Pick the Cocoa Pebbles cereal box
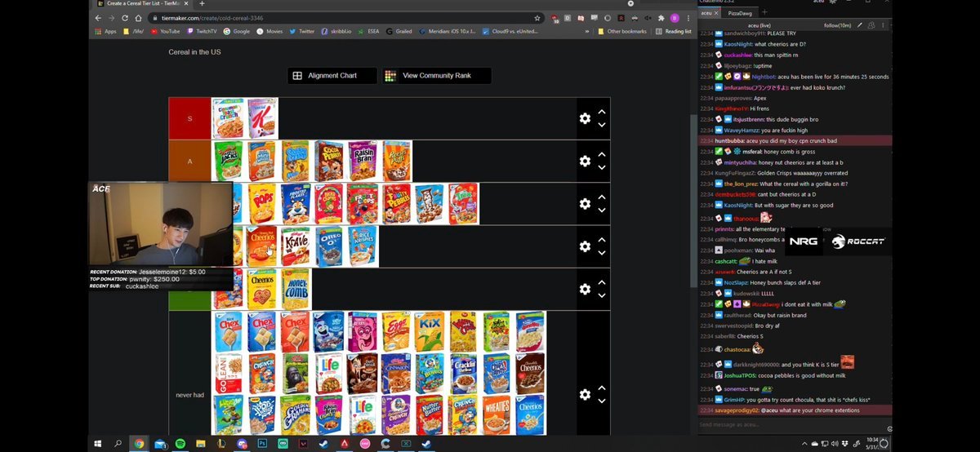 coord(328,161)
